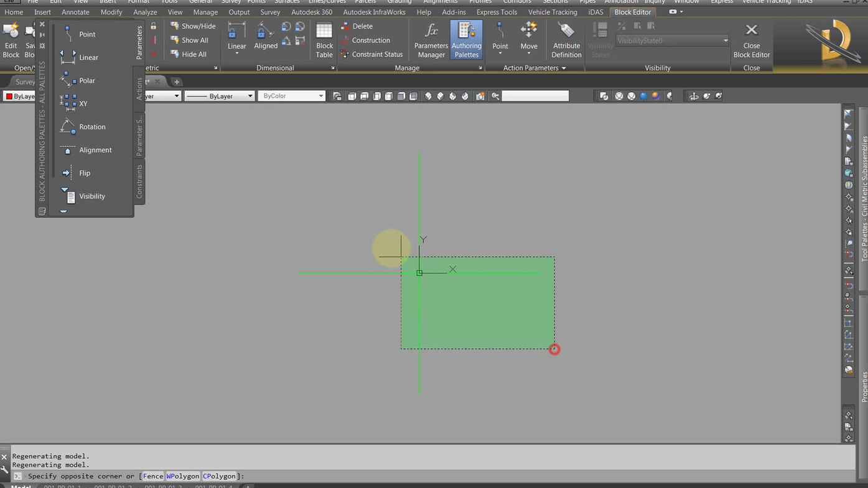Open Constraint Status
The height and width of the screenshot is (488, 868).
click(x=371, y=54)
